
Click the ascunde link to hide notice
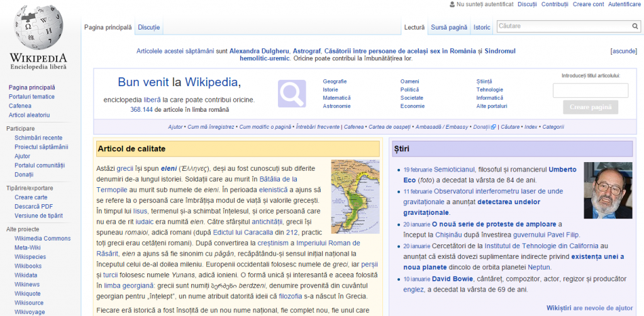(x=623, y=52)
